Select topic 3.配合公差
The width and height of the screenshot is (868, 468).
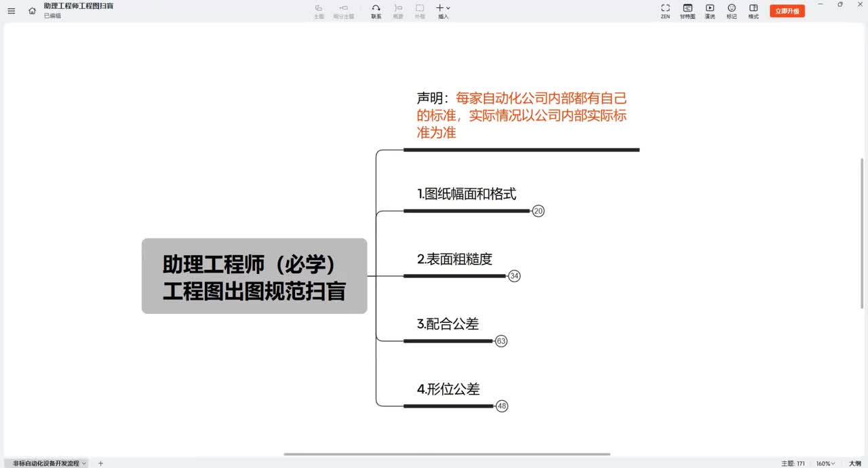pos(448,324)
